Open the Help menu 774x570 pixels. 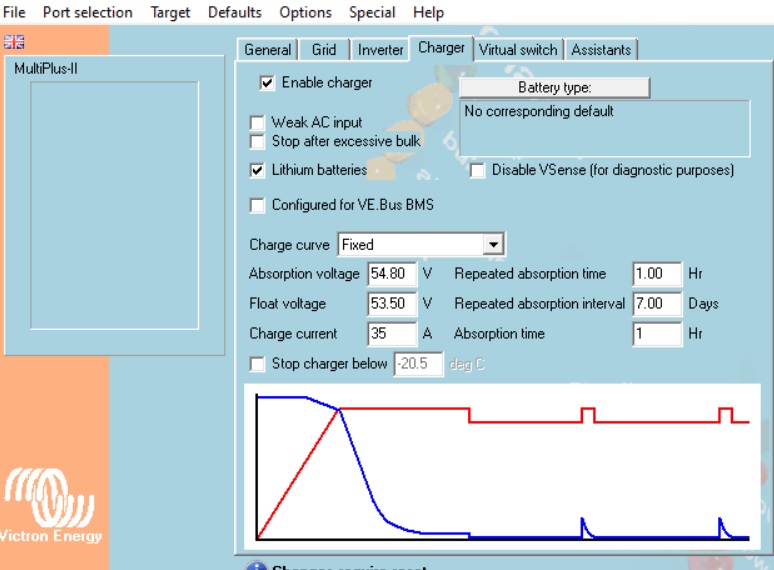tap(428, 12)
